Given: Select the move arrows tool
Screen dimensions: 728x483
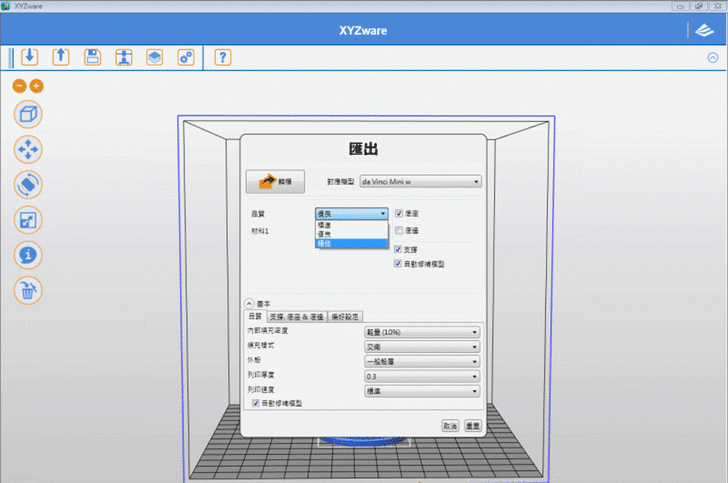Looking at the screenshot, I should pyautogui.click(x=28, y=149).
